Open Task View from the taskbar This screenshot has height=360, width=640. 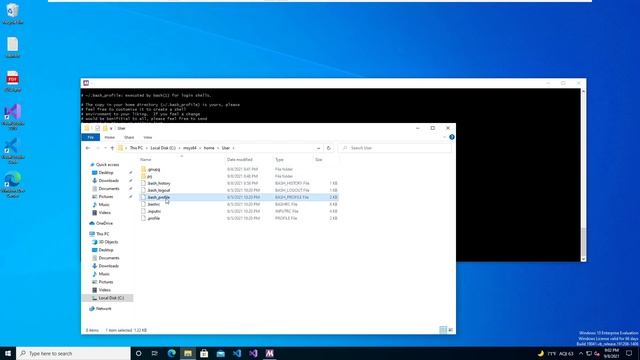[x=155, y=353]
